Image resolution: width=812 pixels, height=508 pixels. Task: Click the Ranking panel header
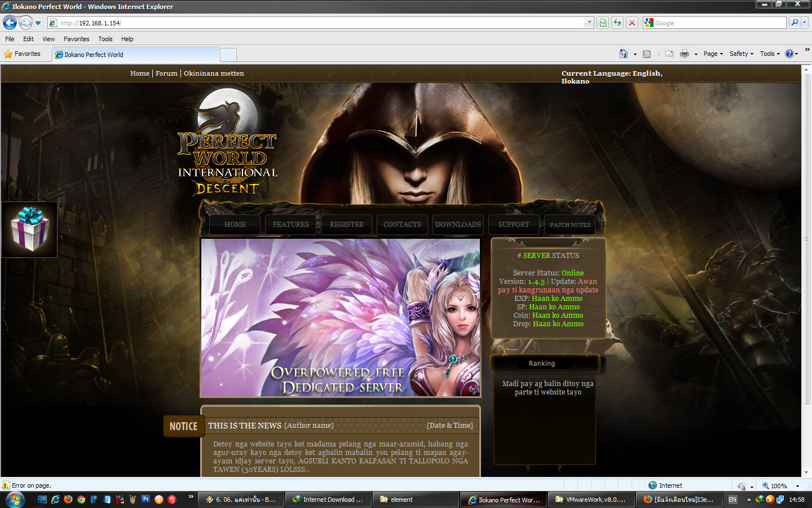click(x=545, y=364)
